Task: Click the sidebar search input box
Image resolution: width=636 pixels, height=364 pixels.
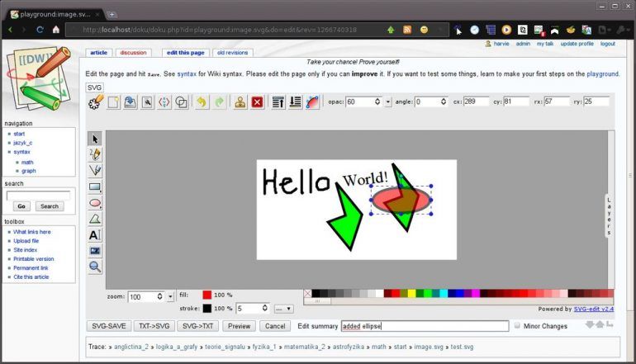Action: pyautogui.click(x=39, y=196)
